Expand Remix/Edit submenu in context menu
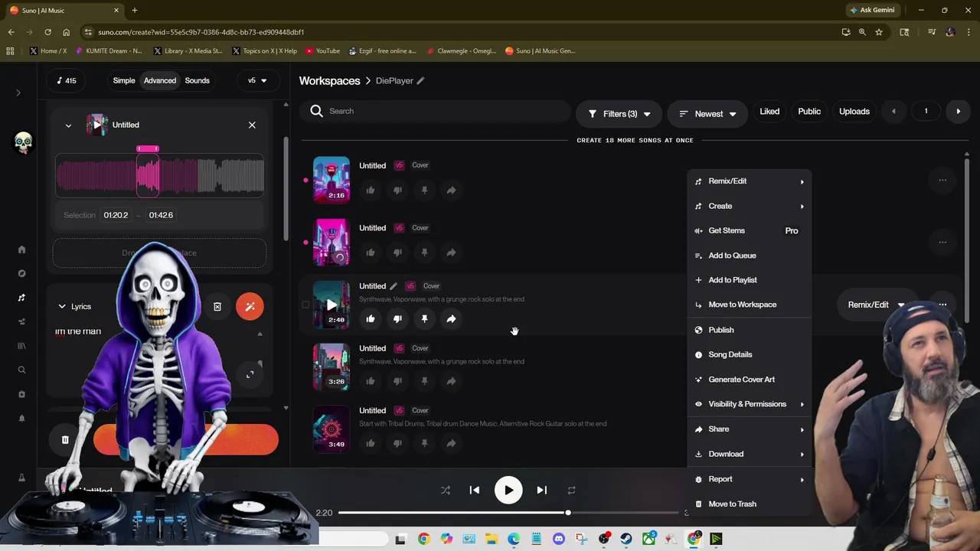The height and width of the screenshot is (551, 980). [x=750, y=181]
